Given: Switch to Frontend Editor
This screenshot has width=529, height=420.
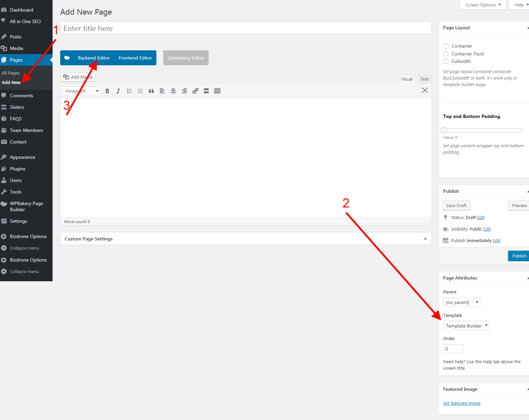Looking at the screenshot, I should tap(135, 58).
